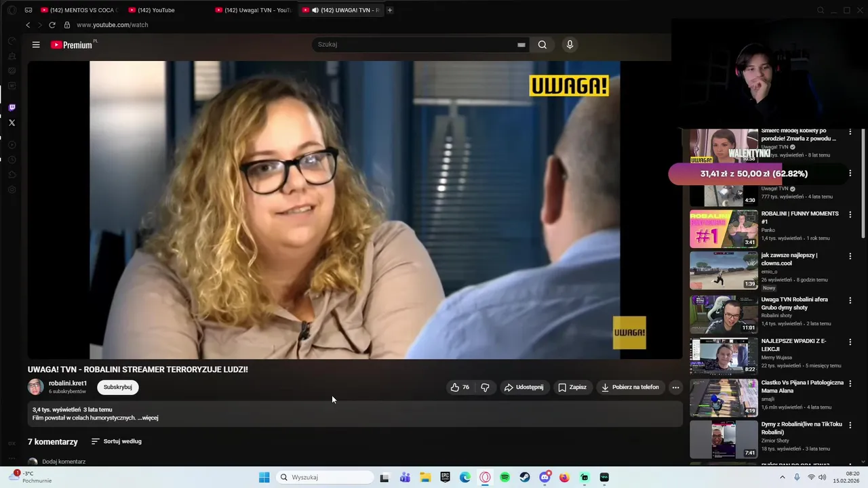Dislike the video with thumbs down
The height and width of the screenshot is (488, 868).
[485, 388]
